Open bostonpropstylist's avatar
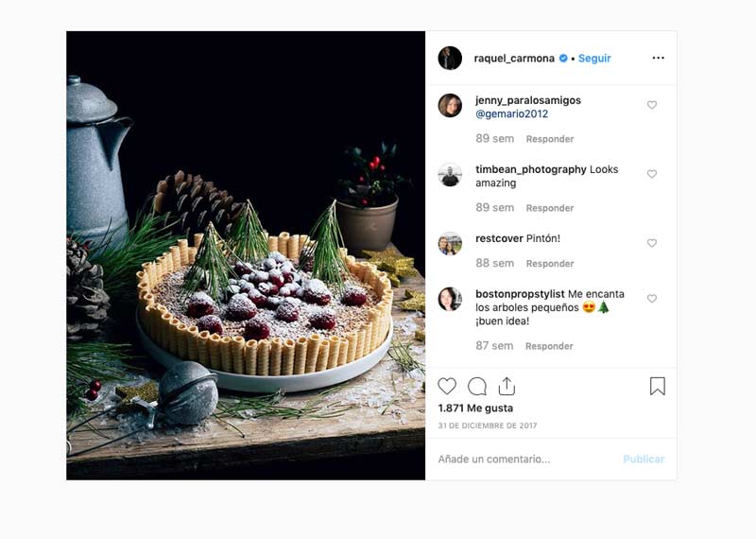The width and height of the screenshot is (756, 539). coord(450,299)
